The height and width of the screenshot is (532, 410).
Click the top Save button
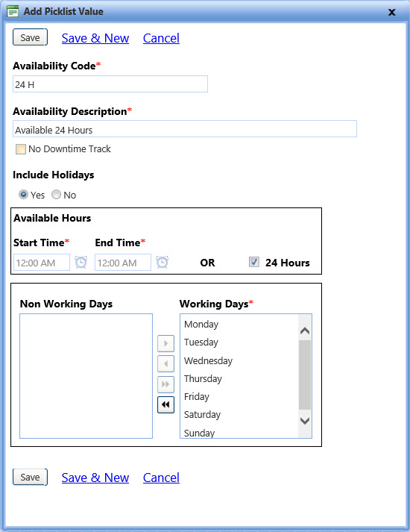point(30,37)
